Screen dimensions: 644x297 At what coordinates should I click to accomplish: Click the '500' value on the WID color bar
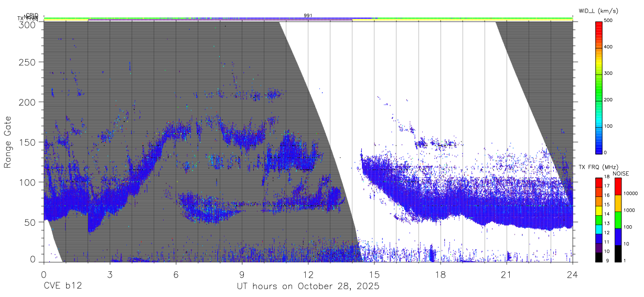pos(609,21)
